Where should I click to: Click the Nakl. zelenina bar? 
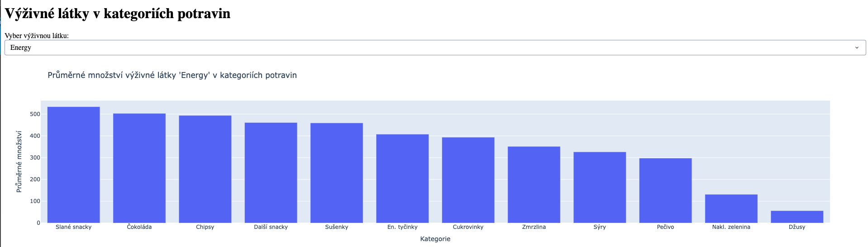click(731, 208)
